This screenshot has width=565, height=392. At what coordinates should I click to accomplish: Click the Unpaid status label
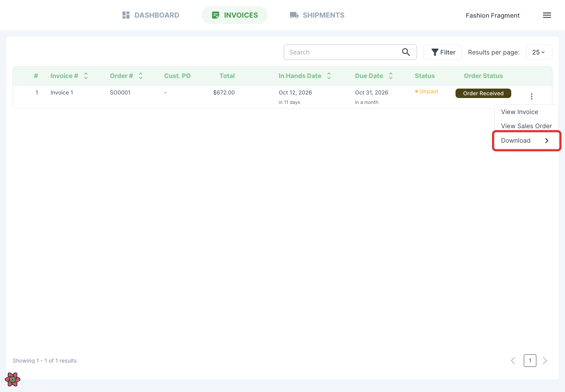pos(426,91)
